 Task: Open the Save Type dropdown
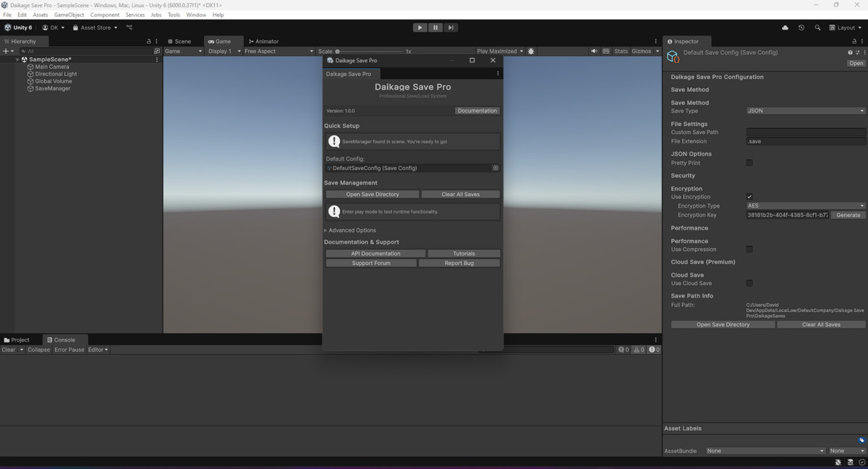pos(806,111)
